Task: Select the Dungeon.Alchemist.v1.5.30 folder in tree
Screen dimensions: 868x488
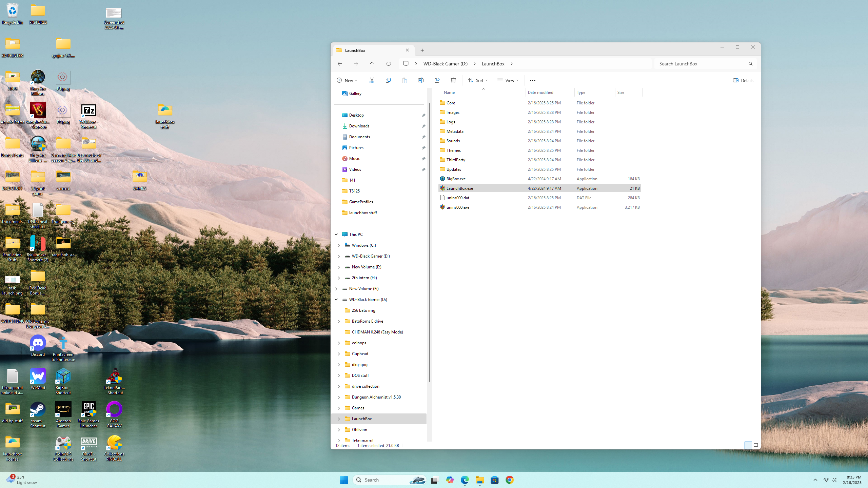Action: pos(376,397)
